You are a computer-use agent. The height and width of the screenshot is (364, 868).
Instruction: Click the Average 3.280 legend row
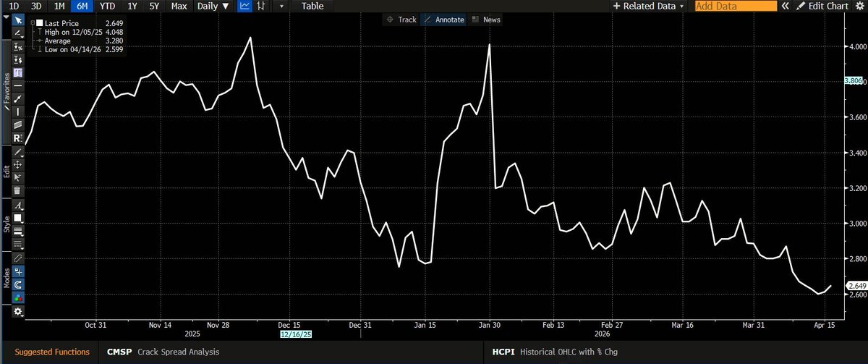point(78,41)
